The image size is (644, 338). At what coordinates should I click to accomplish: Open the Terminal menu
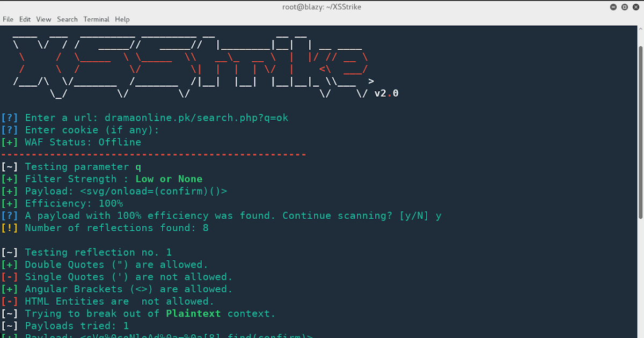[x=96, y=19]
